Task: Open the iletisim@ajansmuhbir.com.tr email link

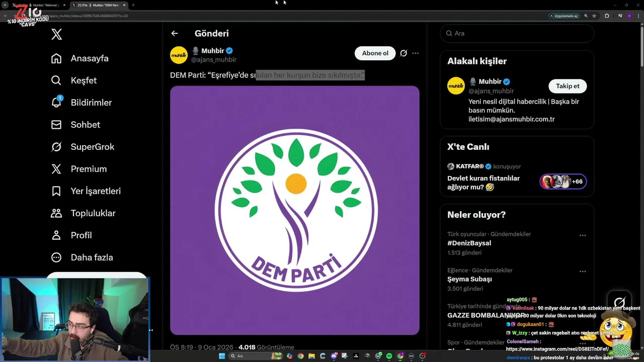Action: [511, 119]
